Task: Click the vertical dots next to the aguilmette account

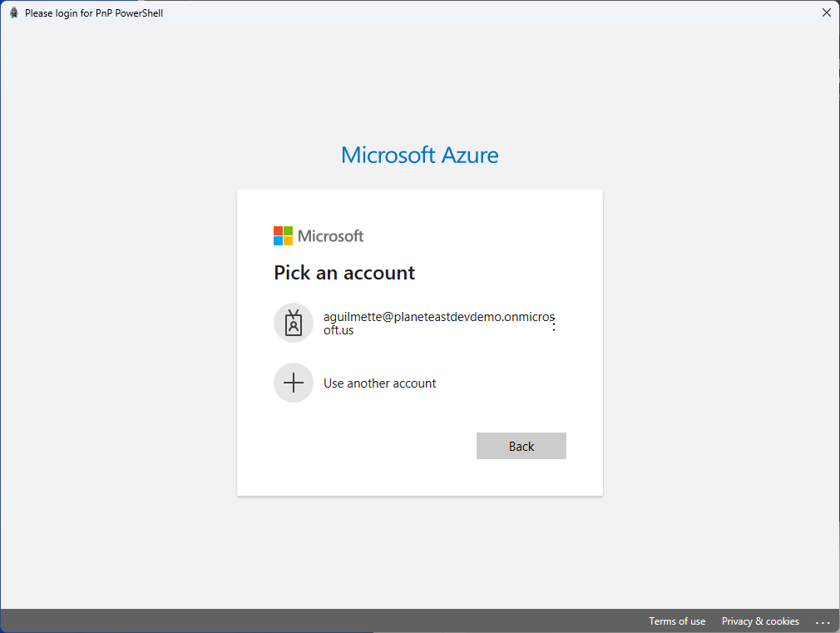Action: point(553,324)
